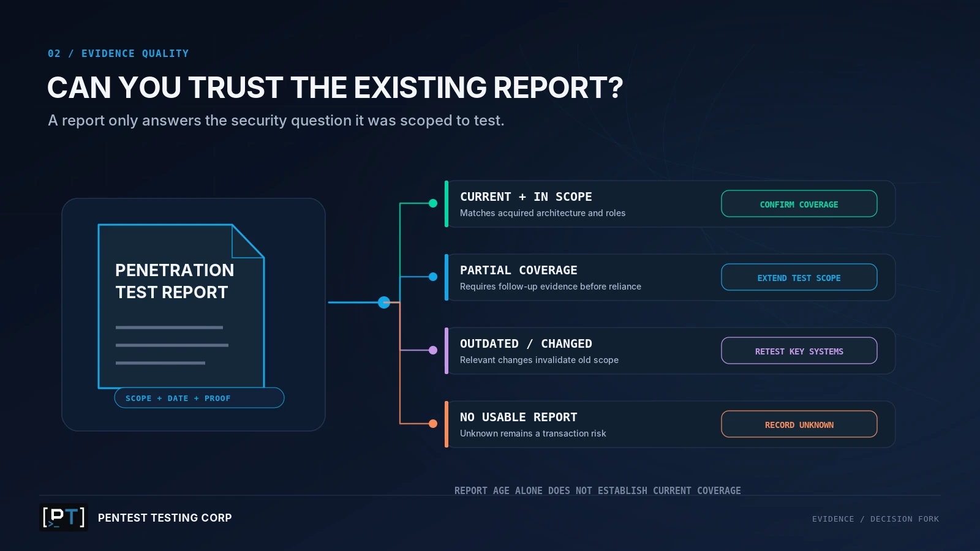This screenshot has height=551, width=980.
Task: Select the CURRENT + IN SCOPE heading
Action: tap(526, 197)
